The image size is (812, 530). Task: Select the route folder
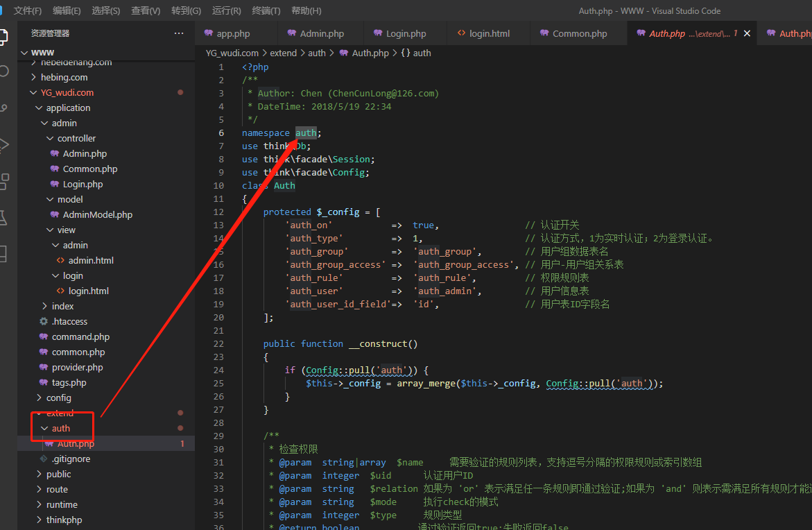coord(57,489)
